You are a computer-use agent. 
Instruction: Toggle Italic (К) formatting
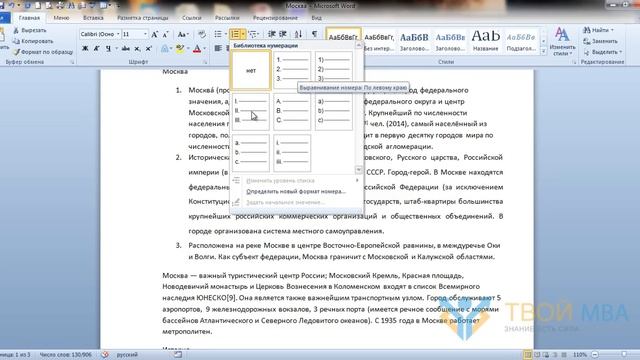pos(97,49)
